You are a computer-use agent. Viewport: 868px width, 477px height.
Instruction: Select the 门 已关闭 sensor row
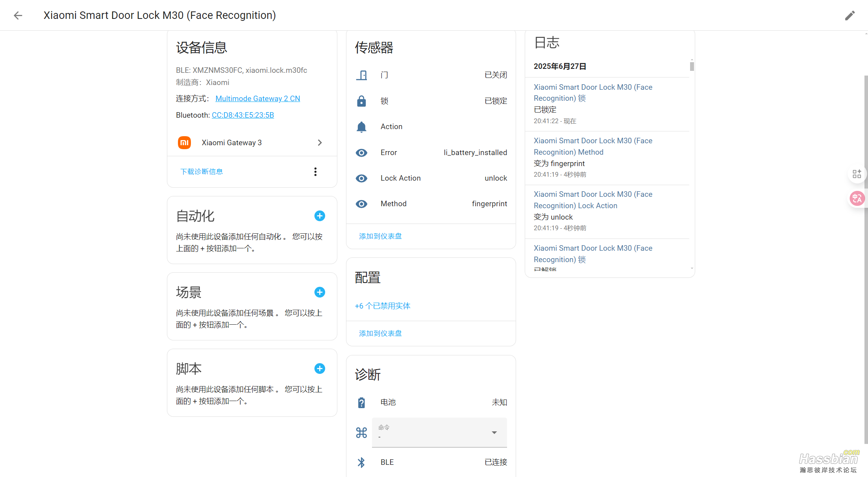[x=431, y=75]
